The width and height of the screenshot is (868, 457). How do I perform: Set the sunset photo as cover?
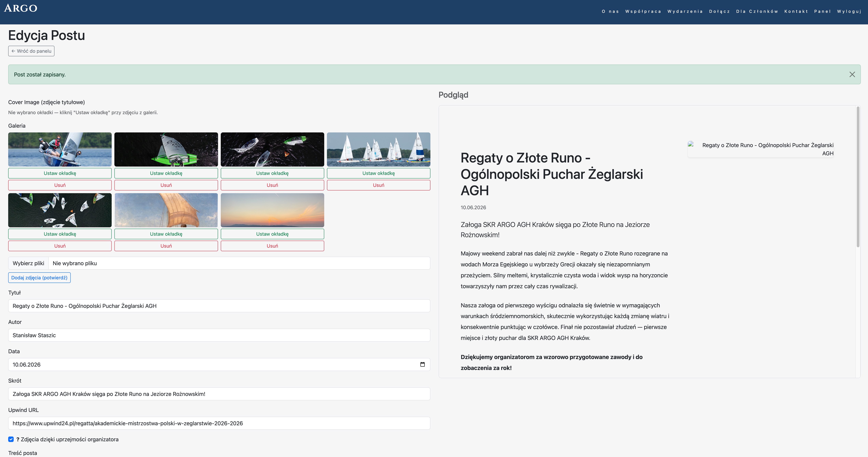click(272, 234)
